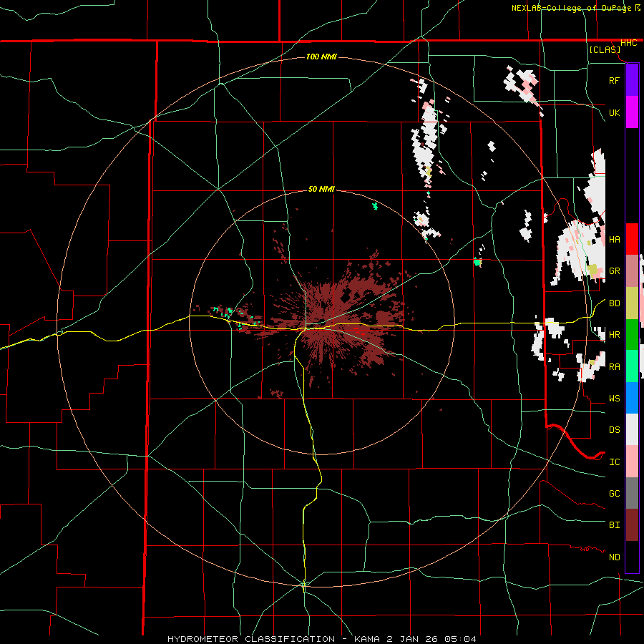Click the gray GC legend color swatch
Viewport: 644px width, 644px height.
click(632, 493)
